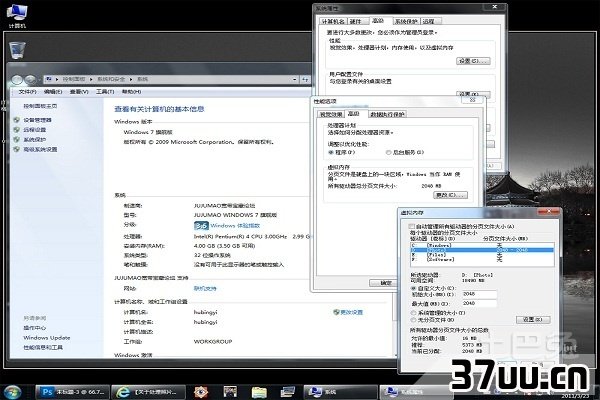Open 系统保护 from the sidebar
Viewport: 600px width, 400px height.
34,140
